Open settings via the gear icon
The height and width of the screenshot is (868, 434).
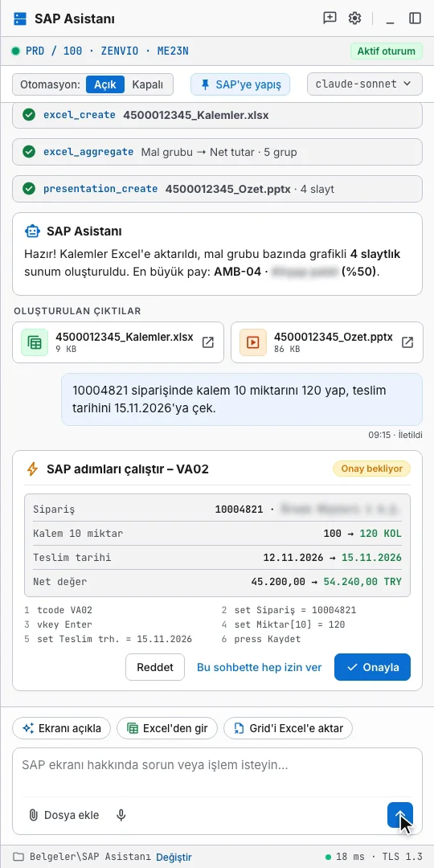click(355, 18)
